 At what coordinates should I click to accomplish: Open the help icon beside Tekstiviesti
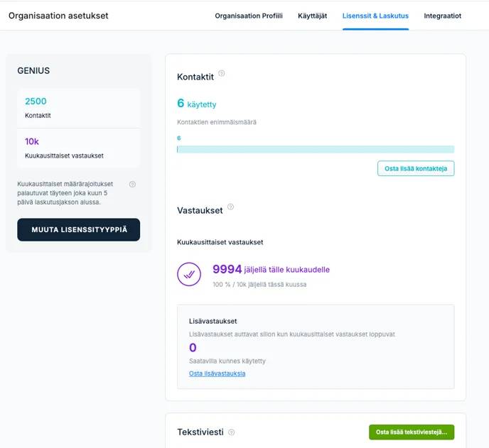(232, 432)
